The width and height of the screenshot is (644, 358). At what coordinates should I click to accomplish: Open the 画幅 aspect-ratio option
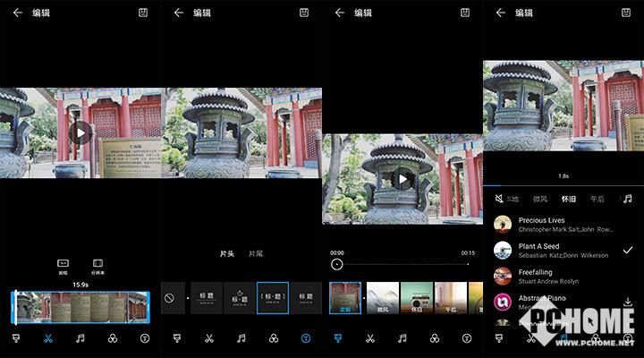63,267
